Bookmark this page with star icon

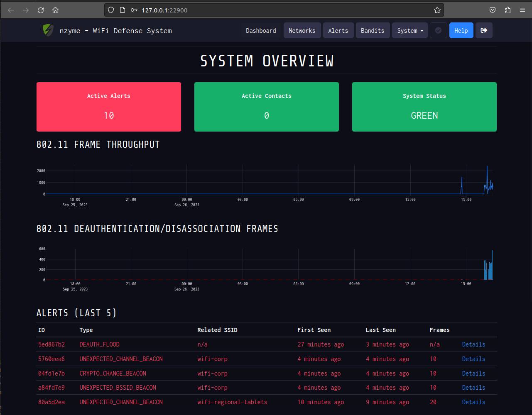[x=437, y=10]
